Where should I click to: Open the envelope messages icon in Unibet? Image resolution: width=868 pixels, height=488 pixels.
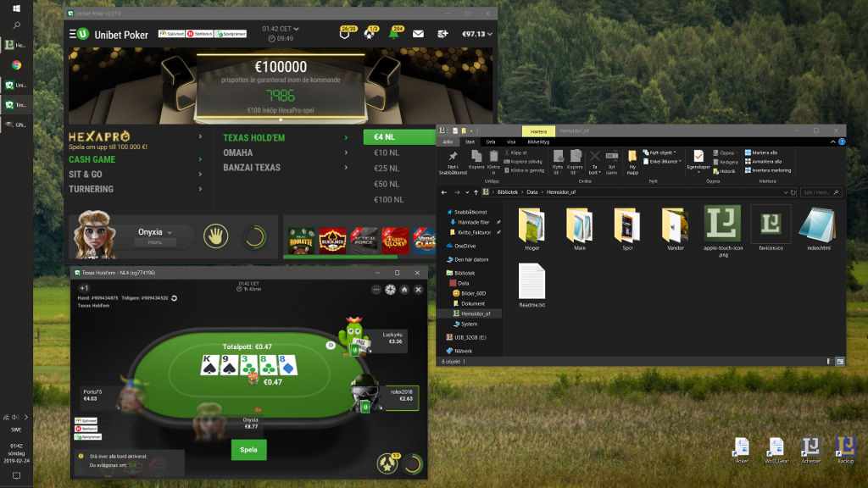[x=418, y=34]
